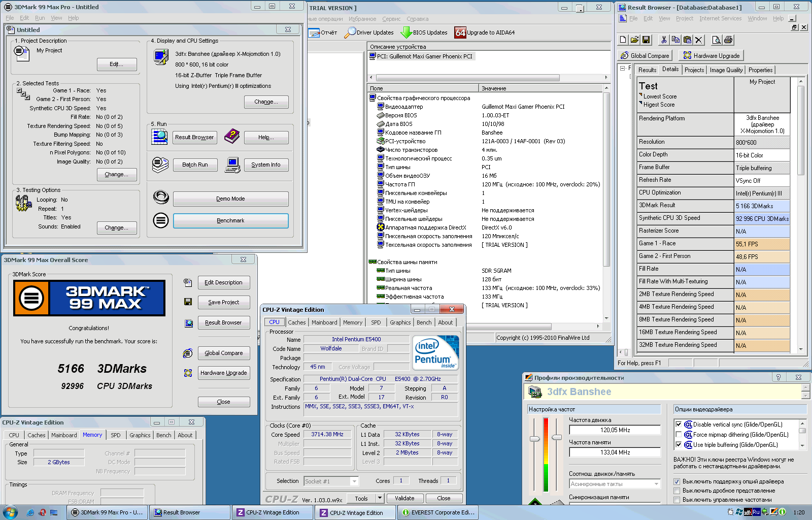Click the Частота движка 120,05 MHz field
The image size is (812, 520).
click(x=615, y=430)
